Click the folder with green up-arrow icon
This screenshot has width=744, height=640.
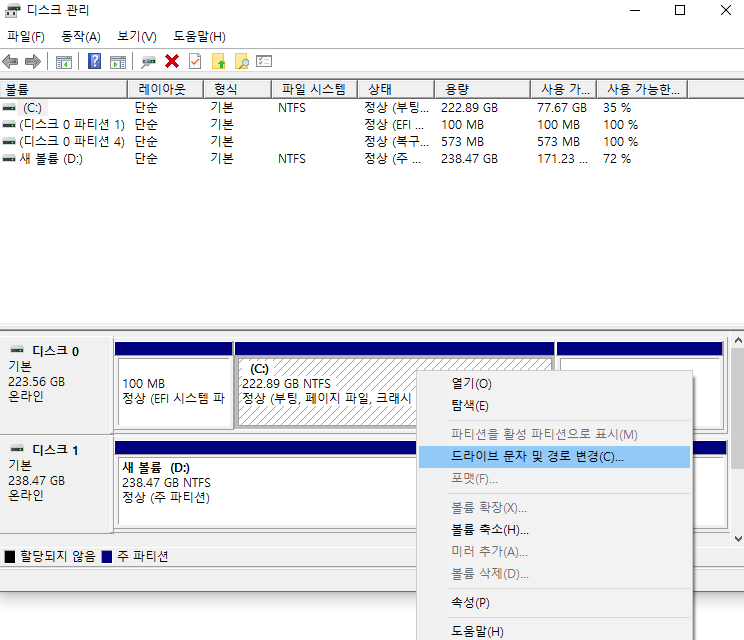click(218, 61)
